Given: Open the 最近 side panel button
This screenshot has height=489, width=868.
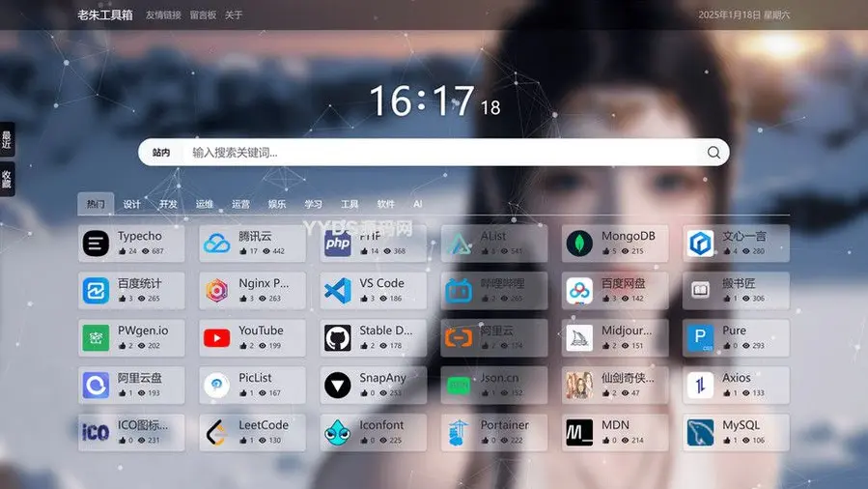Looking at the screenshot, I should pos(7,139).
